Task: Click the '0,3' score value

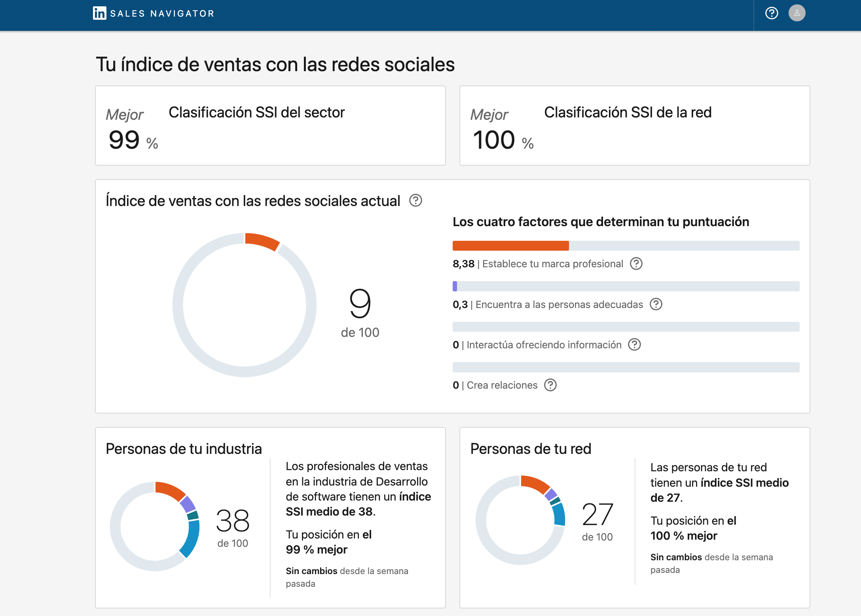Action: [460, 304]
